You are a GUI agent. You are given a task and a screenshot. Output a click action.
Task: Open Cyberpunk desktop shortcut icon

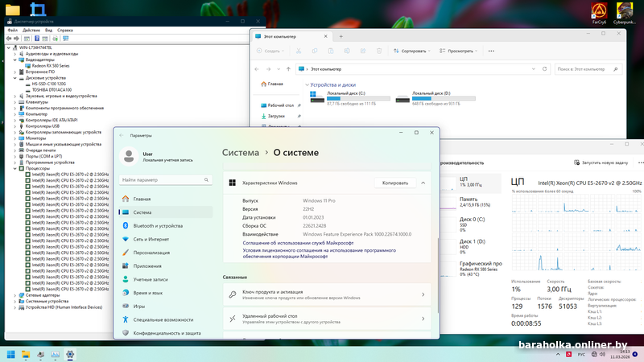click(x=625, y=13)
